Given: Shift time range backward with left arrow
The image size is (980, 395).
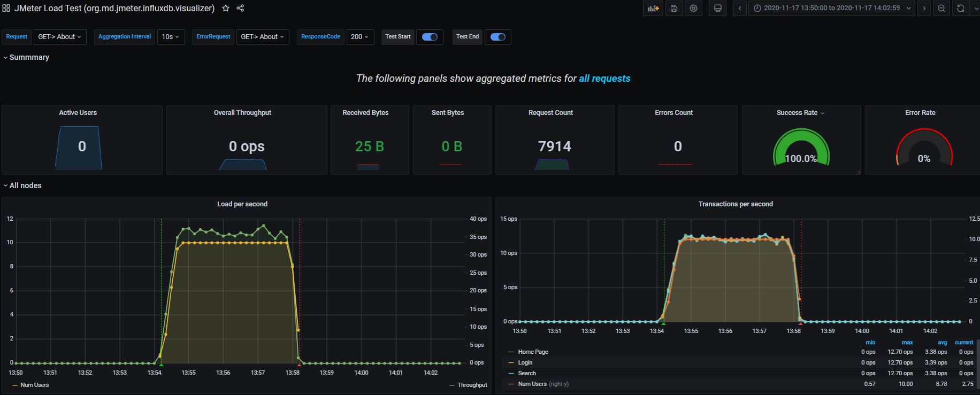Looking at the screenshot, I should pyautogui.click(x=740, y=9).
